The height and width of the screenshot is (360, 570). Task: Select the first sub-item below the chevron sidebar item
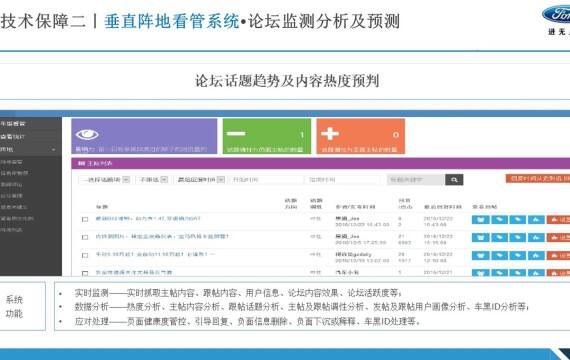(12, 162)
